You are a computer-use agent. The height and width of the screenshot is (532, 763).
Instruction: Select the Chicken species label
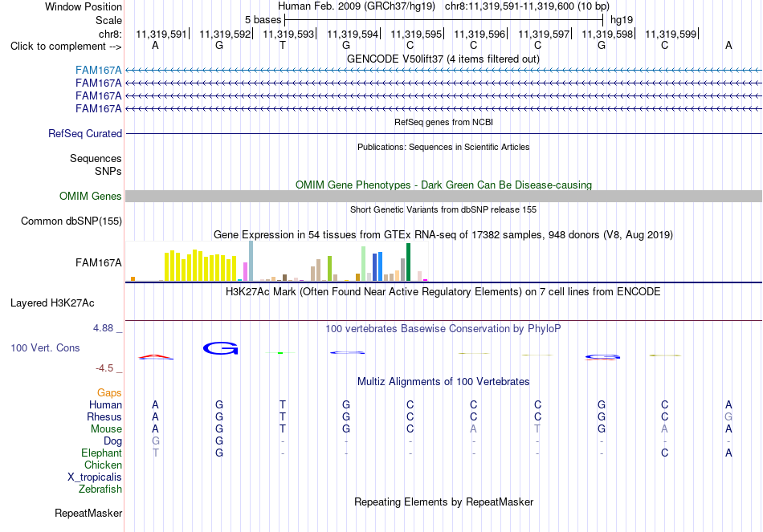pos(103,465)
